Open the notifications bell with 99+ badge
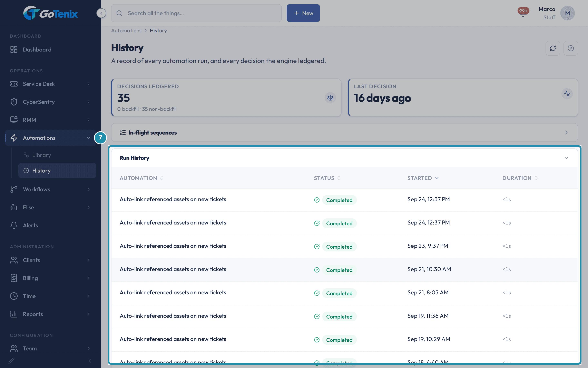 click(523, 12)
